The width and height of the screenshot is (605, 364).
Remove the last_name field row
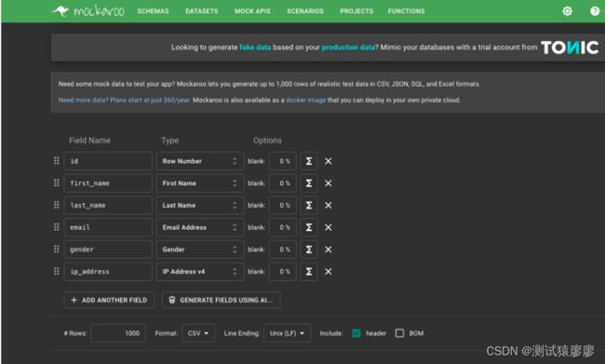pyautogui.click(x=328, y=206)
